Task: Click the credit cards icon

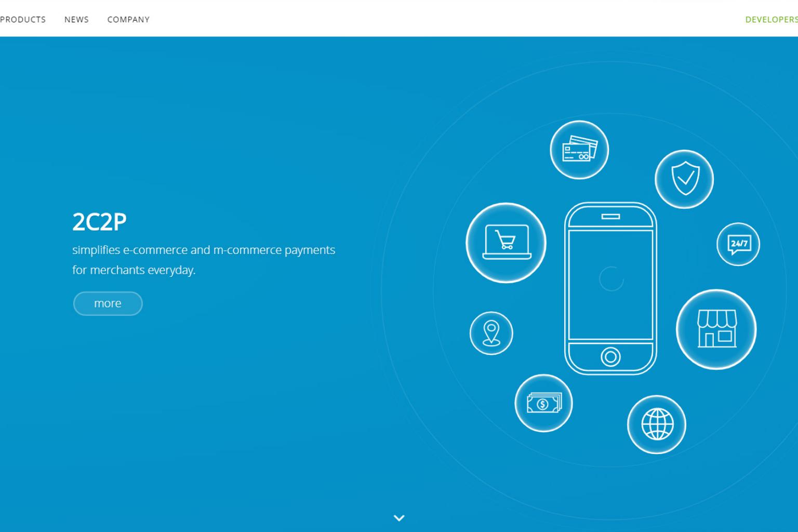Action: tap(579, 150)
